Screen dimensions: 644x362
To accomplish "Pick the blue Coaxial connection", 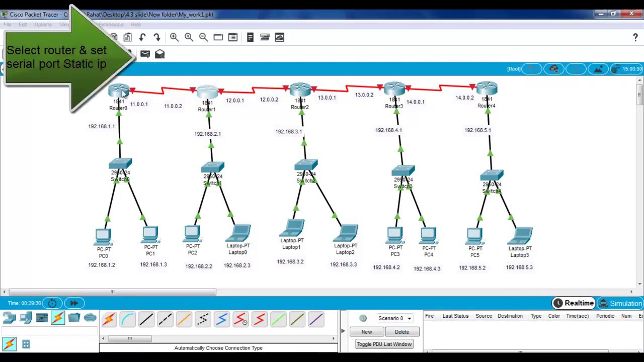I will pos(222,319).
